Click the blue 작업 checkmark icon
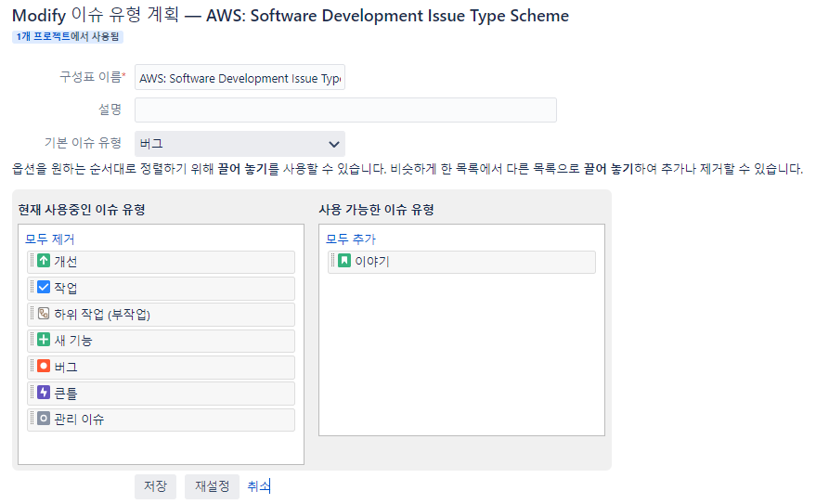This screenshot has width=829, height=504. (44, 287)
